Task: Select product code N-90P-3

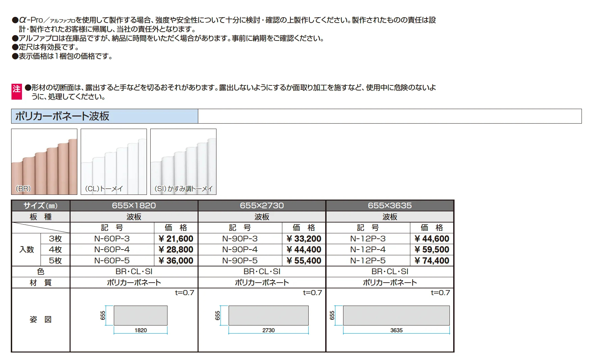Action: pyautogui.click(x=240, y=239)
